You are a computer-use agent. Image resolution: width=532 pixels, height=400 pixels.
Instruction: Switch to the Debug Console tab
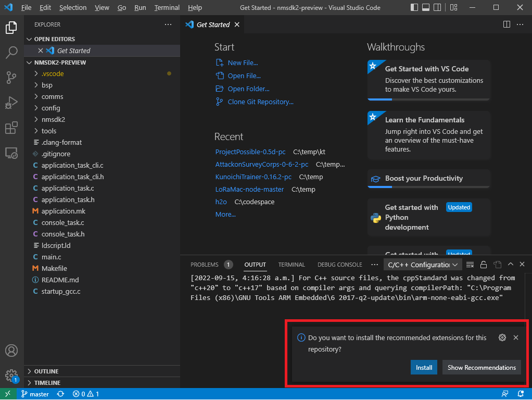[339, 265]
